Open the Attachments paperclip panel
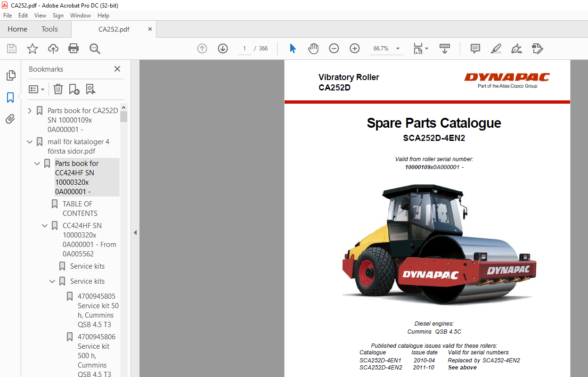The height and width of the screenshot is (377, 588). coord(10,119)
